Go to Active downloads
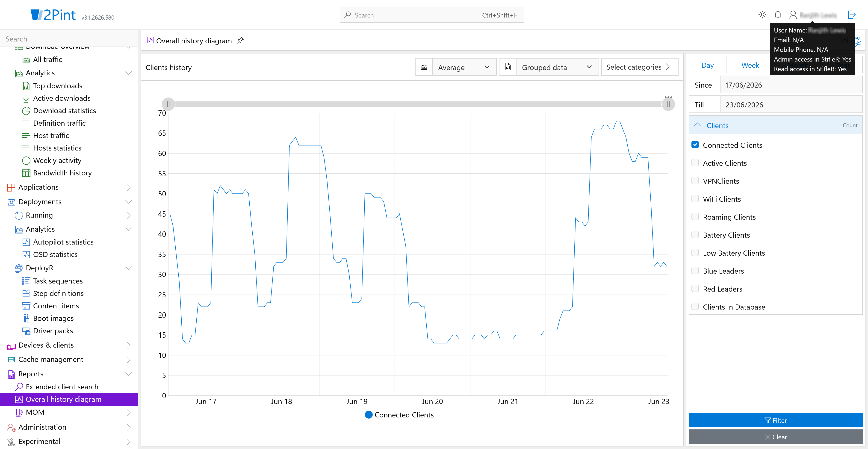868x449 pixels. pos(62,98)
